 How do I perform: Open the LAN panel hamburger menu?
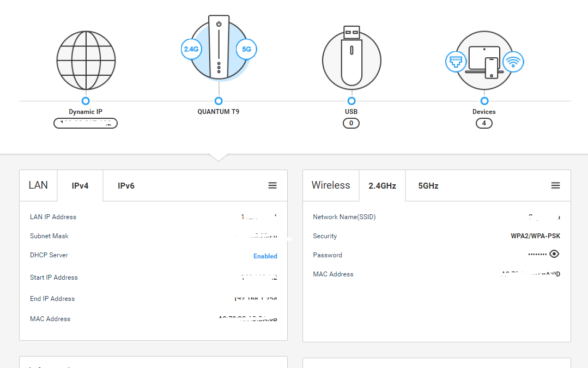(272, 185)
